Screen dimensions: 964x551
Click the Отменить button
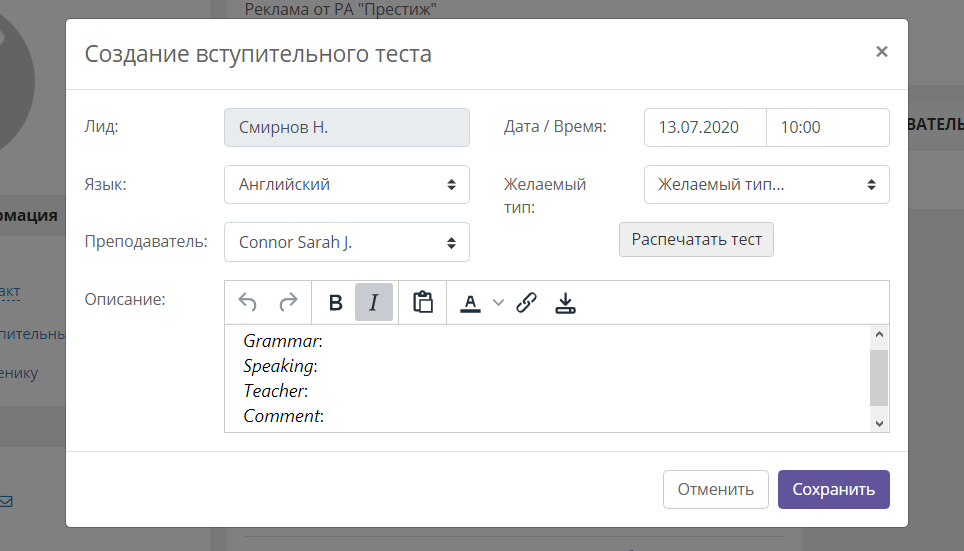click(x=716, y=490)
